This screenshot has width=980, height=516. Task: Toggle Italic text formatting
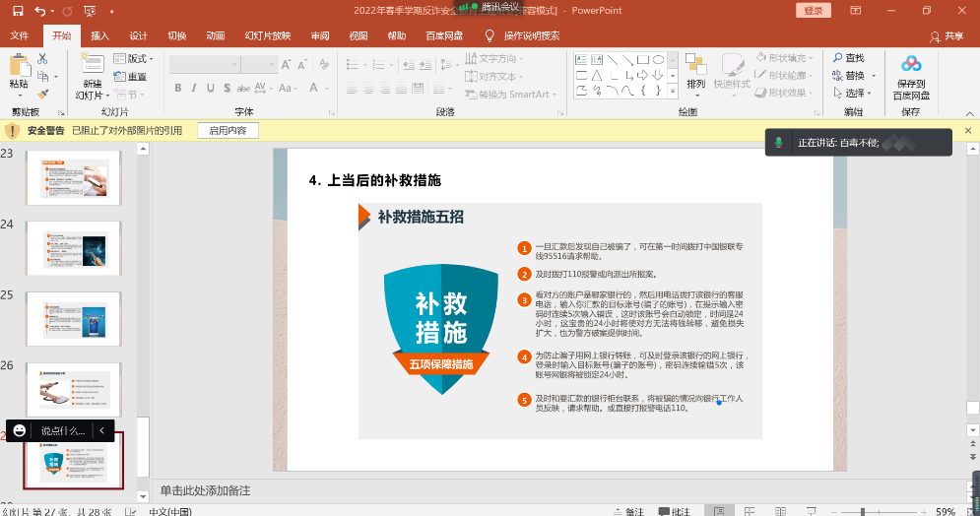click(195, 88)
